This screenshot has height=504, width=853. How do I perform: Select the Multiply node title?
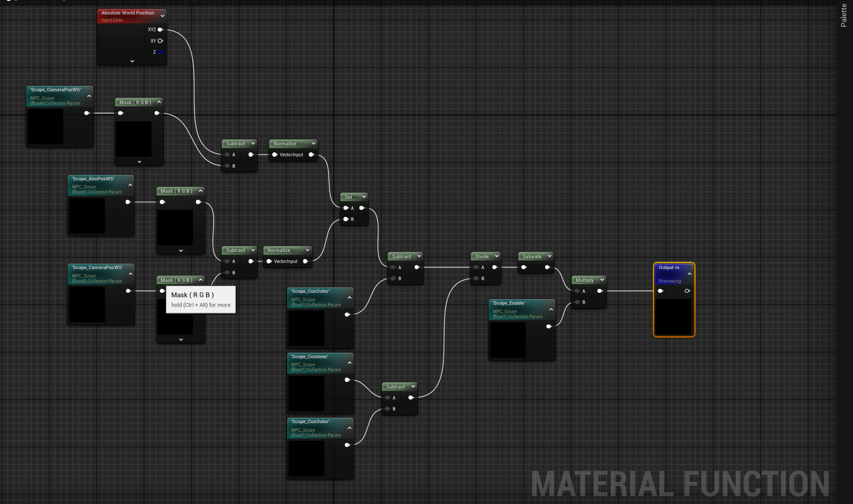coord(584,280)
